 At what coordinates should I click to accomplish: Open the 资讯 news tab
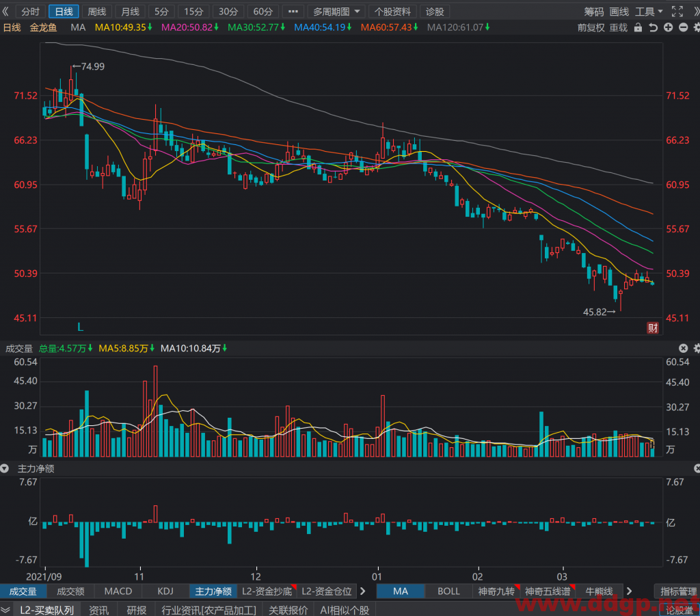98,610
